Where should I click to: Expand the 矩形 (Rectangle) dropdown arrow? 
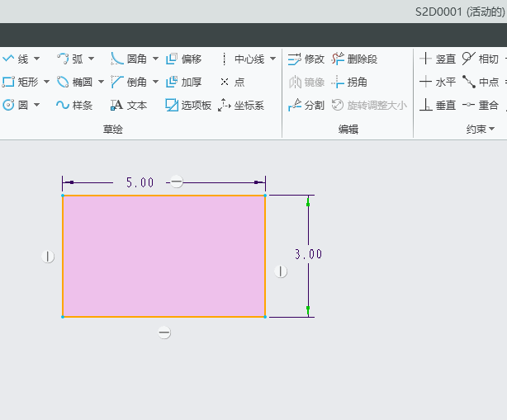point(47,82)
